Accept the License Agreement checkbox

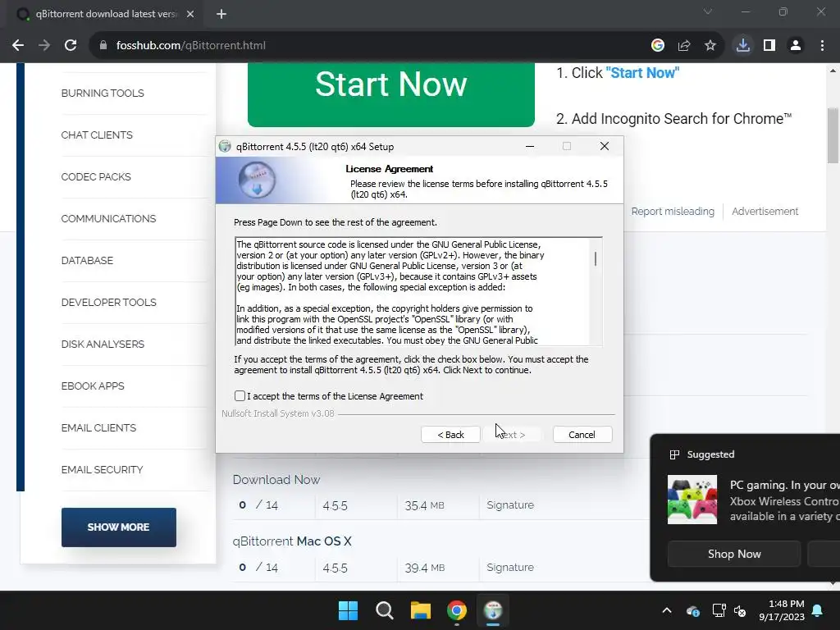(x=240, y=396)
